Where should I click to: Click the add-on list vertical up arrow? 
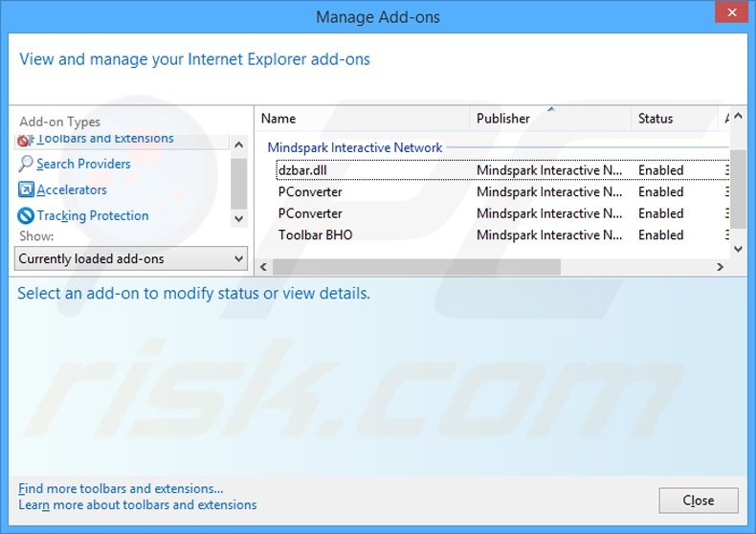click(738, 116)
